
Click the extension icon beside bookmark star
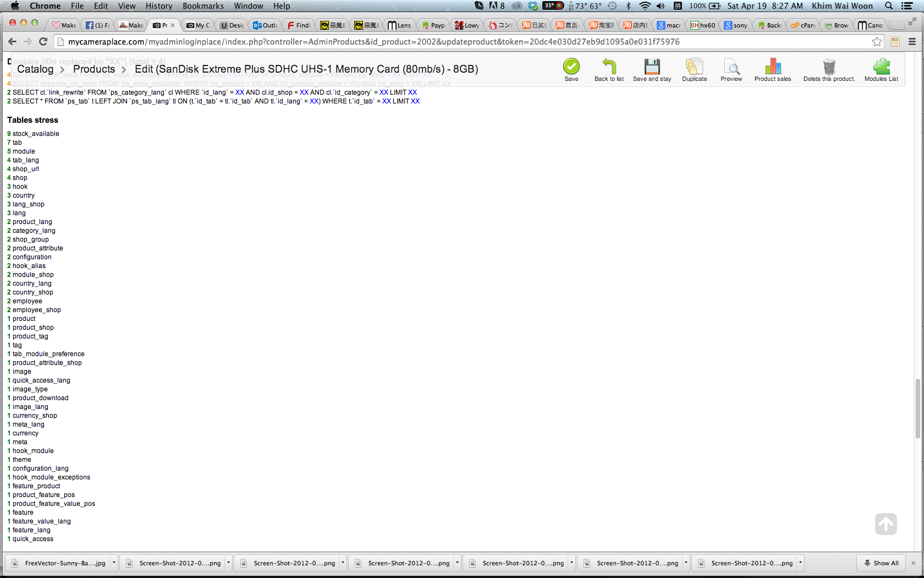895,42
